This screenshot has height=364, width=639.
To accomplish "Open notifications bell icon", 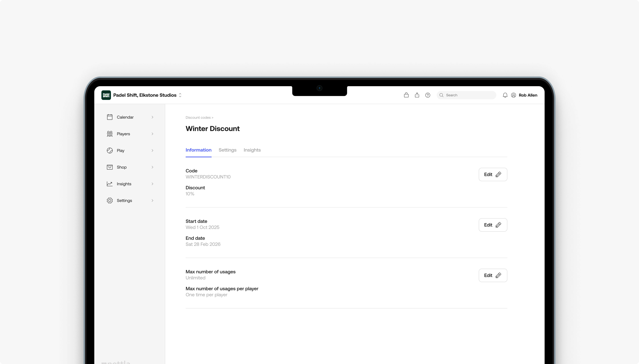I will point(505,95).
